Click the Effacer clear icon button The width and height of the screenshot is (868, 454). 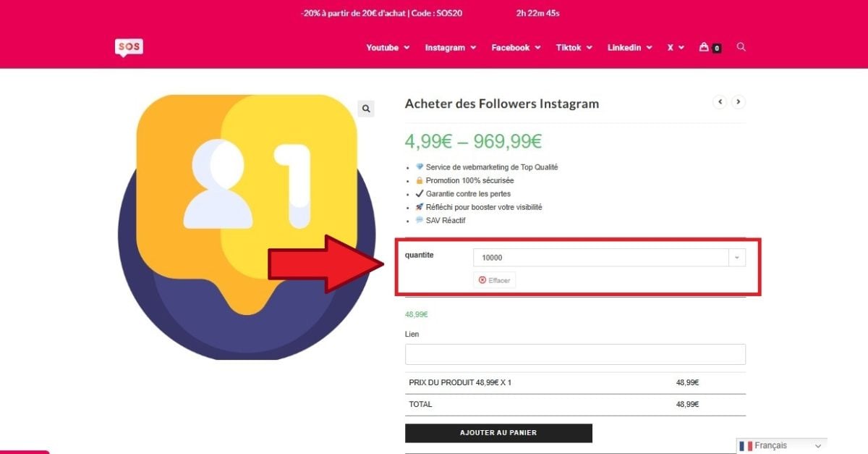495,280
